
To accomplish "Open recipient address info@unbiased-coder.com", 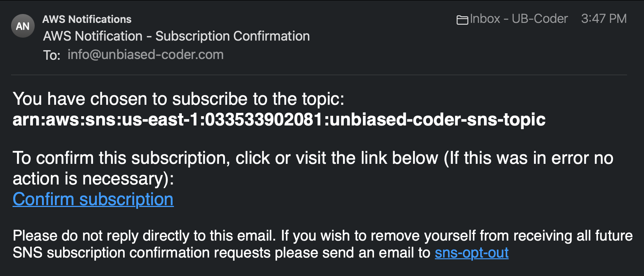I will pos(146,55).
